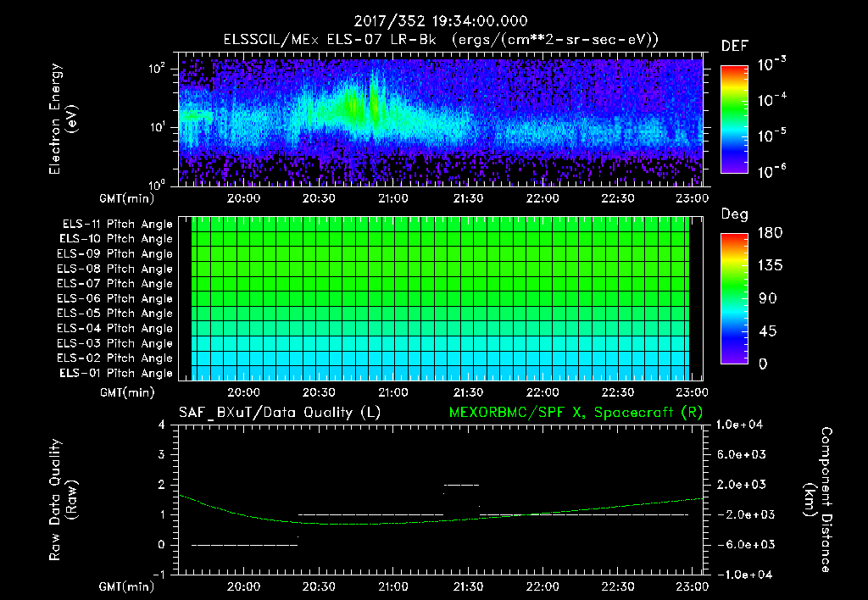Click the SAF_BXuT/Data Quality (L) legend

280,413
